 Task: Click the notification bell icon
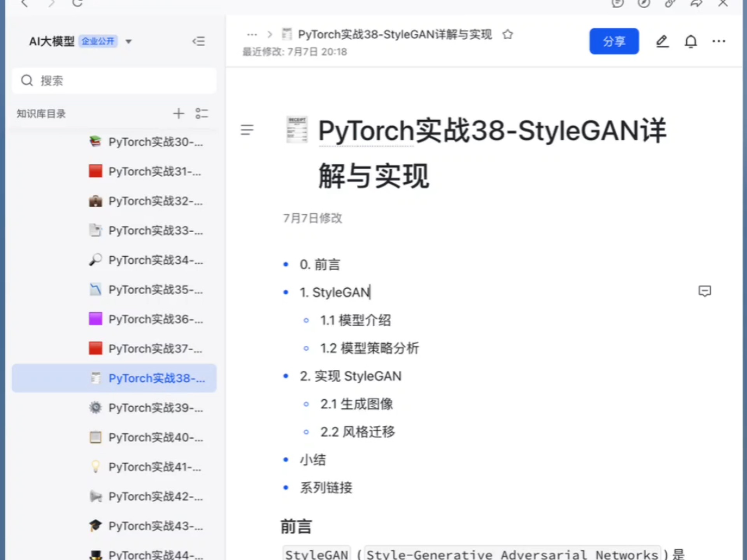(691, 41)
